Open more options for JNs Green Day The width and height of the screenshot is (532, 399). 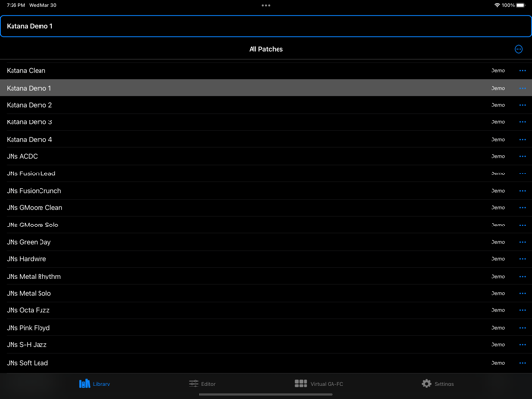[522, 242]
